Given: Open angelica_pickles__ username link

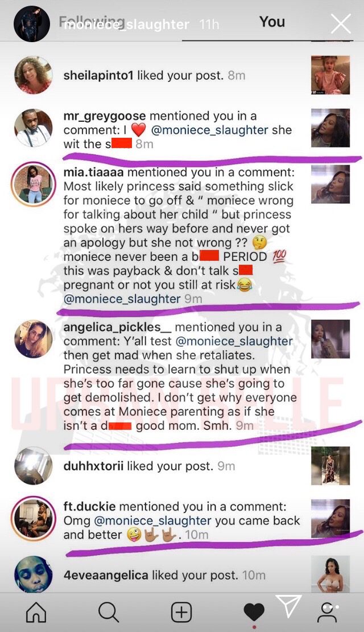Looking at the screenshot, I should 118,327.
